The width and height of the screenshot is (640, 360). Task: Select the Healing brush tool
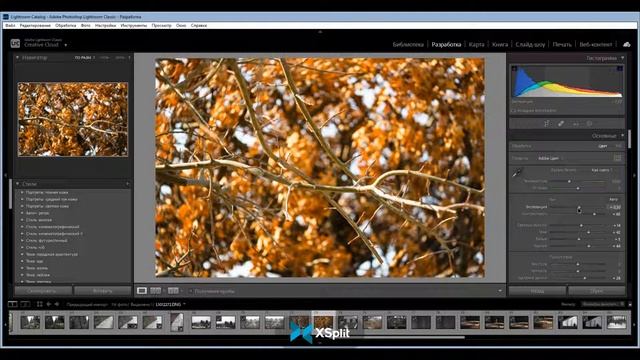coord(561,123)
